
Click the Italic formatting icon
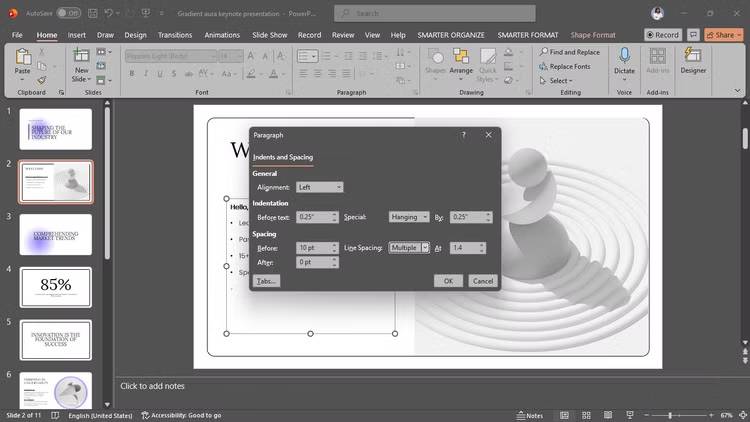pyautogui.click(x=146, y=74)
